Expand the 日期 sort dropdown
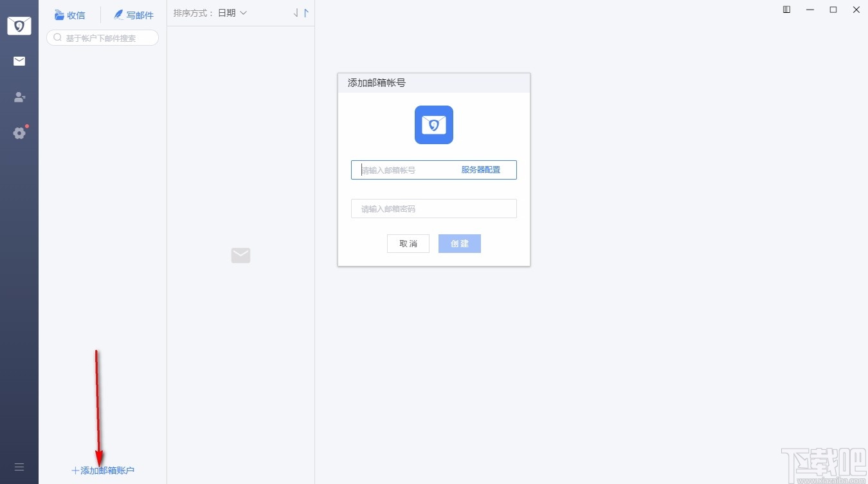The height and width of the screenshot is (484, 868). tap(232, 13)
